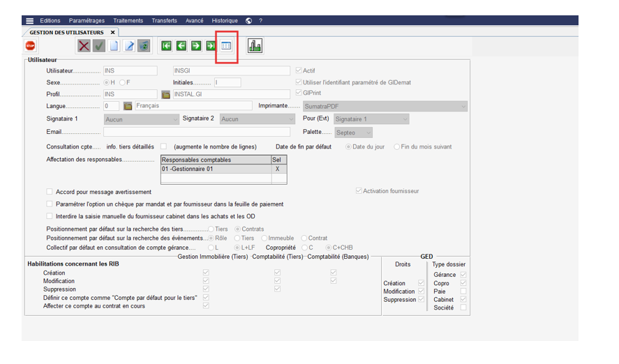This screenshot has height=364, width=619.
Task: Click the building chart icon in toolbar
Action: pos(255,46)
